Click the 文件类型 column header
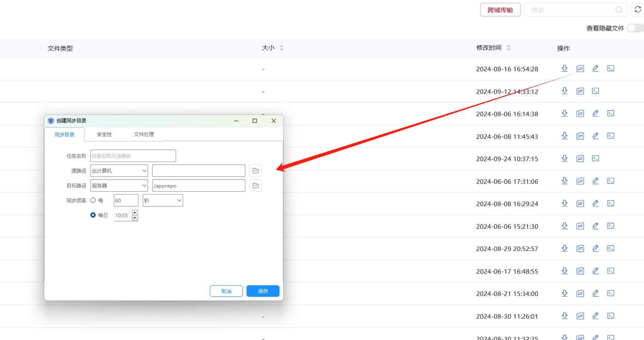The width and height of the screenshot is (644, 340). [x=60, y=48]
